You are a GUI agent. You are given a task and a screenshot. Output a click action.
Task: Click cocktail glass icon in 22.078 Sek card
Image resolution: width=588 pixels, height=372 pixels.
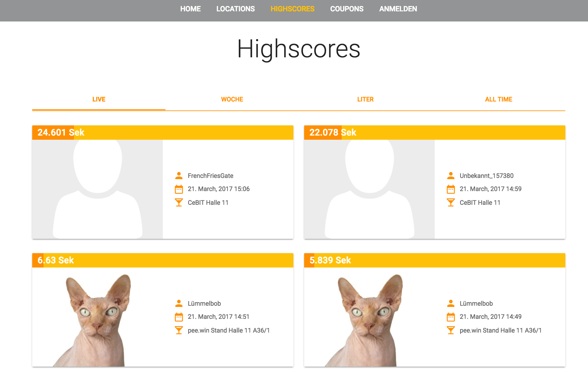(451, 203)
